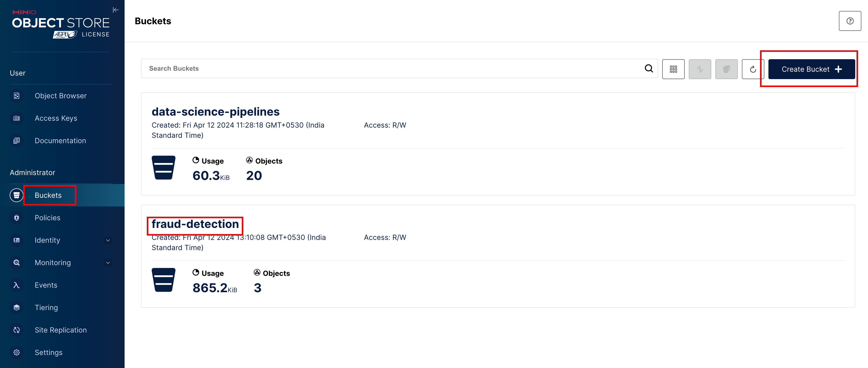868x368 pixels.
Task: Expand the Identity menu chevron
Action: pos(108,240)
